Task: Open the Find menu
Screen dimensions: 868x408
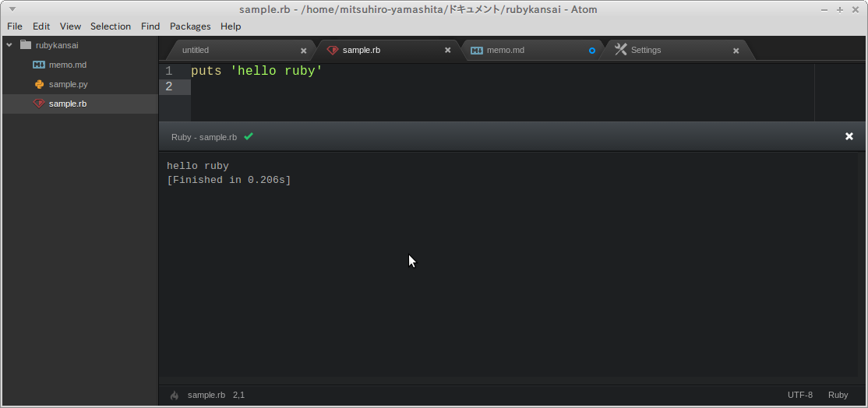Action: pyautogui.click(x=150, y=26)
